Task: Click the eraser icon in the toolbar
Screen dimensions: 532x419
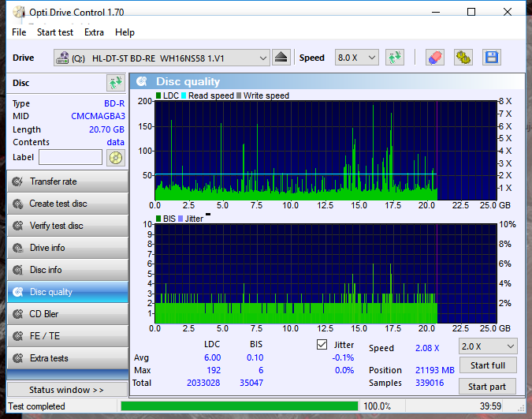Action: point(435,58)
